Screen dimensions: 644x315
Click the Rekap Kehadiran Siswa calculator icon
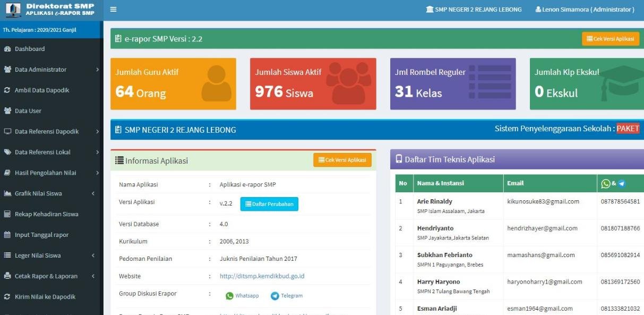[x=7, y=215]
